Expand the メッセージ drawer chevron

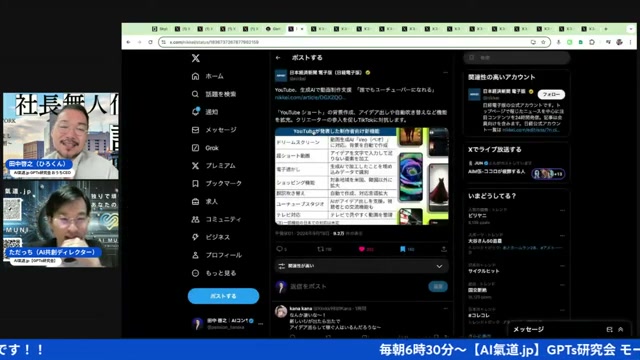pyautogui.click(x=620, y=329)
